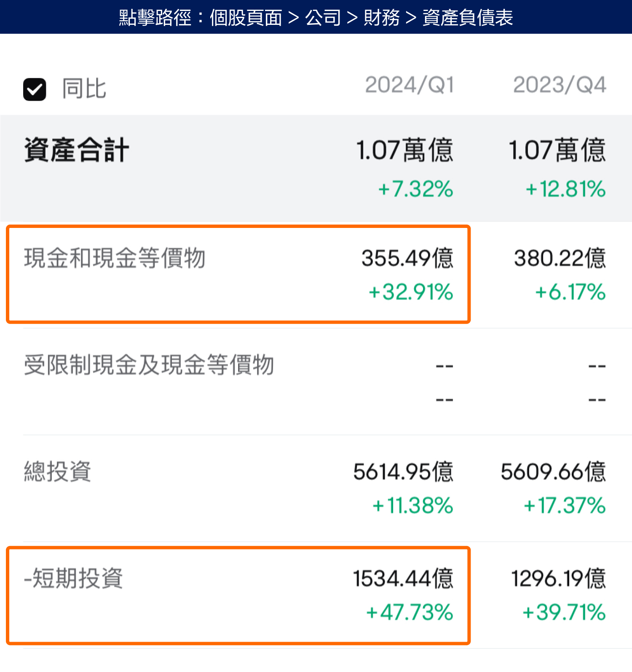Image resolution: width=632 pixels, height=672 pixels.
Task: Select the 380.22億 value for 2023/Q4
Action: [x=560, y=258]
